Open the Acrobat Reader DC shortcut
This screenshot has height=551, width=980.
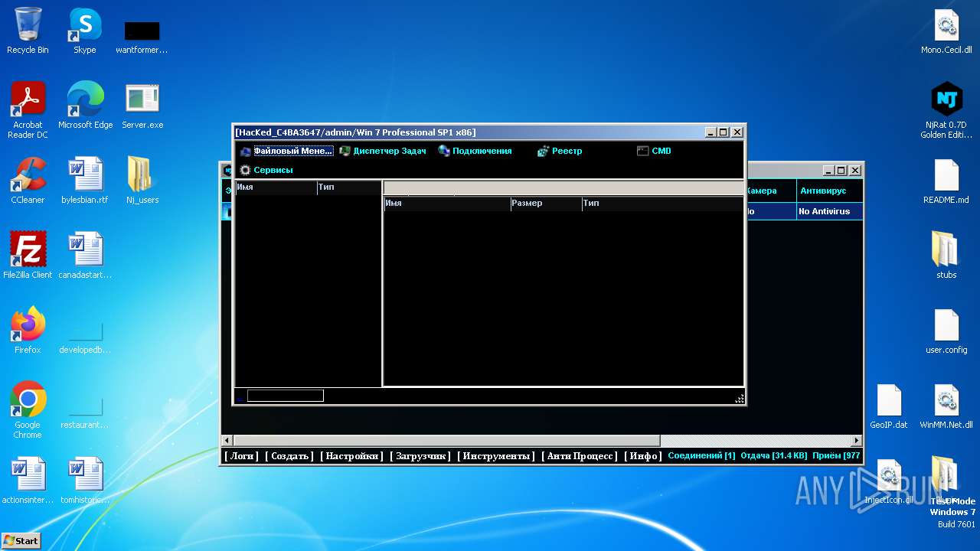tap(28, 110)
